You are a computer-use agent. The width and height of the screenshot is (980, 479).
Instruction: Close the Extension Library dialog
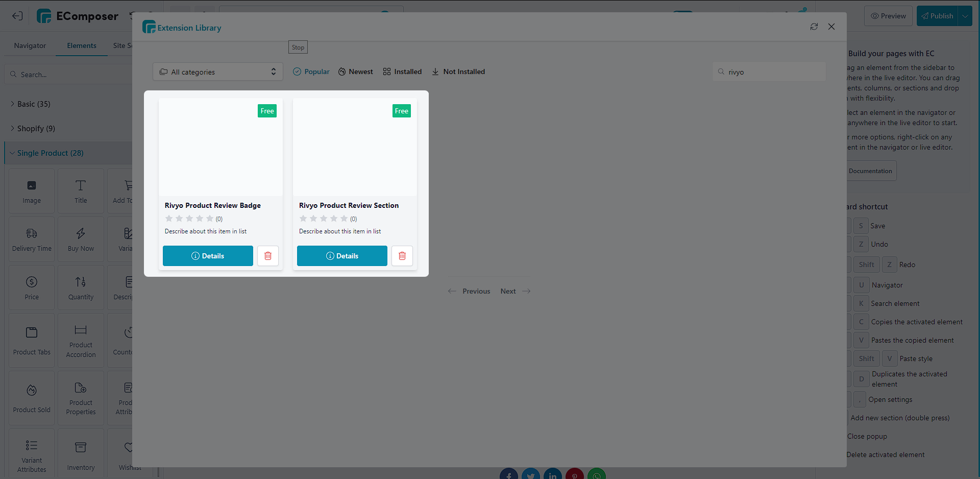[831, 27]
